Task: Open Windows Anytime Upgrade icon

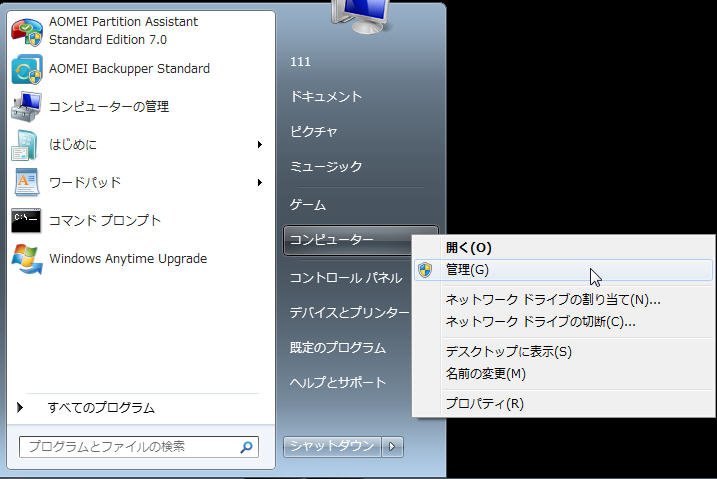Action: coord(27,259)
